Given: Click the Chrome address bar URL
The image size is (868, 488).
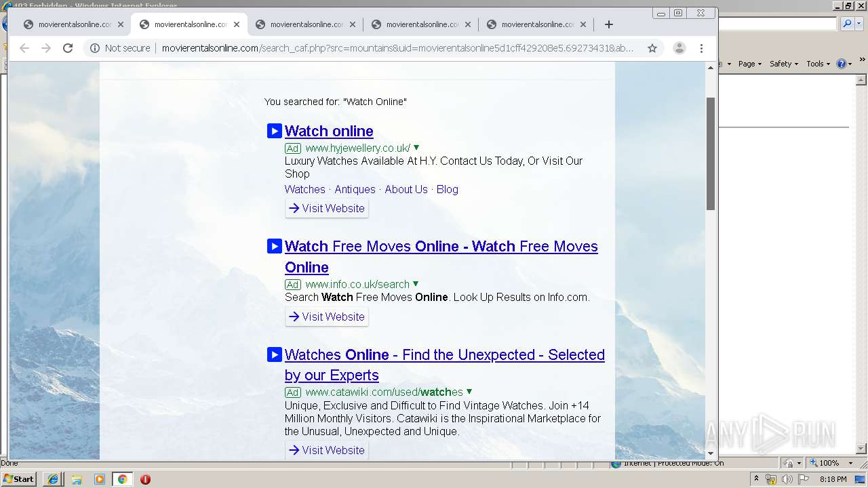Looking at the screenshot, I should [397, 48].
